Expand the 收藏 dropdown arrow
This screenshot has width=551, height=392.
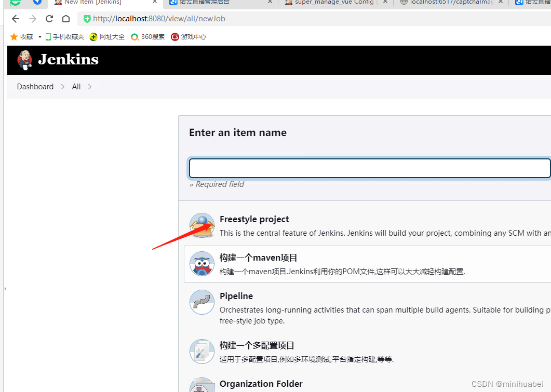[x=39, y=37]
